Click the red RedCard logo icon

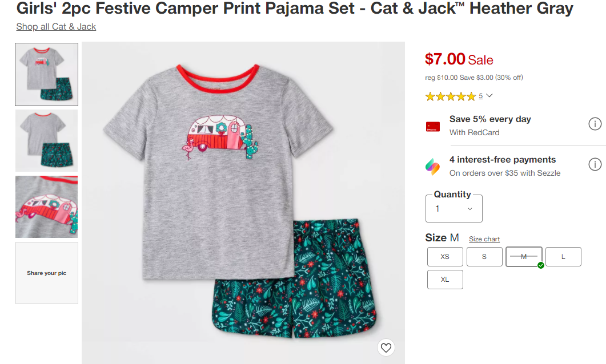coord(433,127)
